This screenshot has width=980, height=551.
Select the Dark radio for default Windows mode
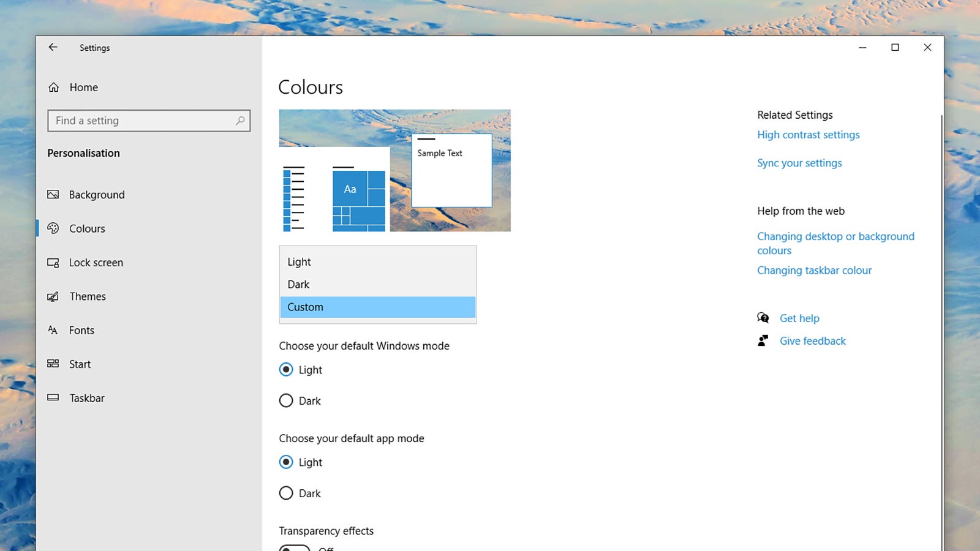(x=286, y=400)
